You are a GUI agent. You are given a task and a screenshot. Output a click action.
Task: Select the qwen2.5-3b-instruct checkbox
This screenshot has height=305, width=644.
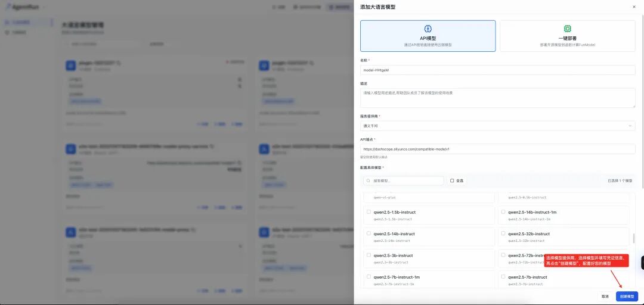coord(369,255)
